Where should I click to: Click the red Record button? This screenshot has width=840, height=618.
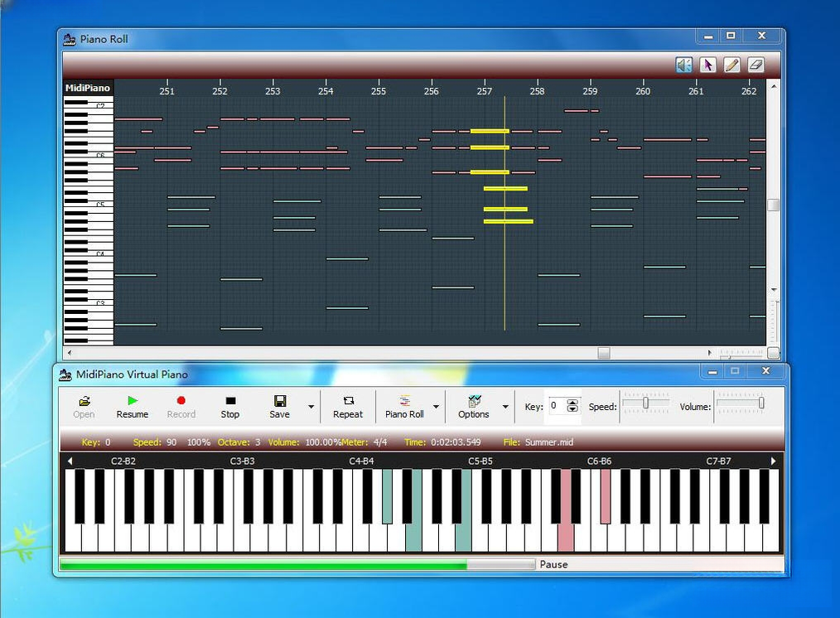tap(181, 407)
